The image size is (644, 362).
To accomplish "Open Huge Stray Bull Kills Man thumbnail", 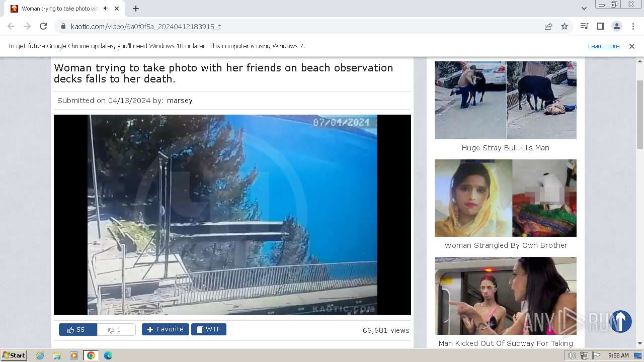I will (x=506, y=100).
